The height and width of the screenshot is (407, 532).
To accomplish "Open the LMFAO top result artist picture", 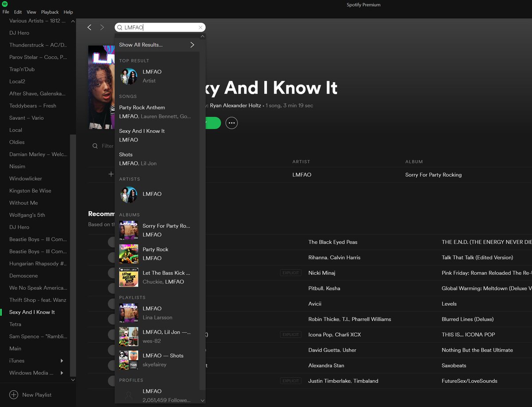I will tap(129, 76).
